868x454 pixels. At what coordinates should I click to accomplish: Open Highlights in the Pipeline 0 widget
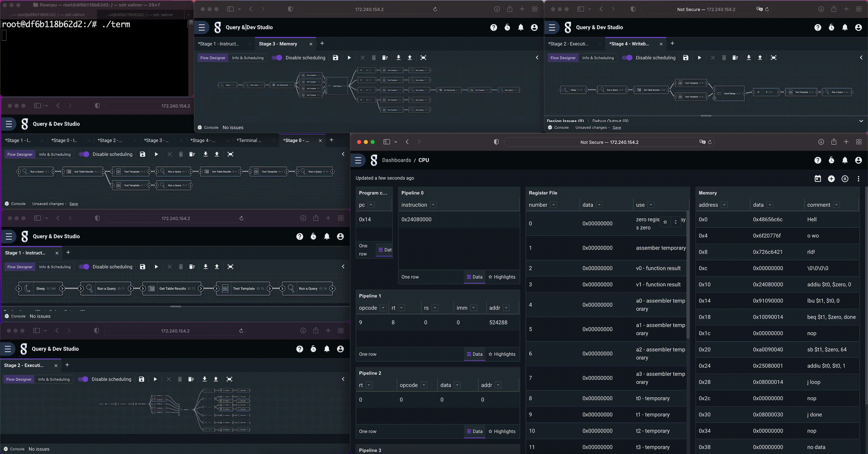point(502,277)
